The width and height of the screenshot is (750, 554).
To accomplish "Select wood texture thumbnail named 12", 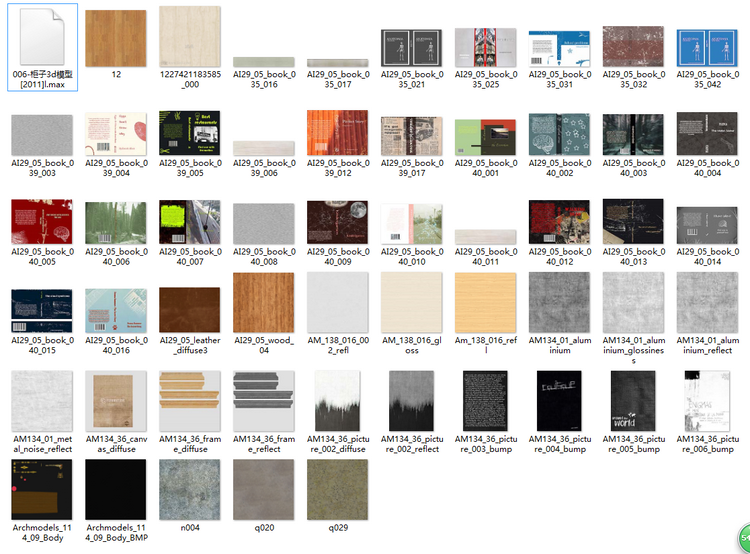I will [116, 38].
